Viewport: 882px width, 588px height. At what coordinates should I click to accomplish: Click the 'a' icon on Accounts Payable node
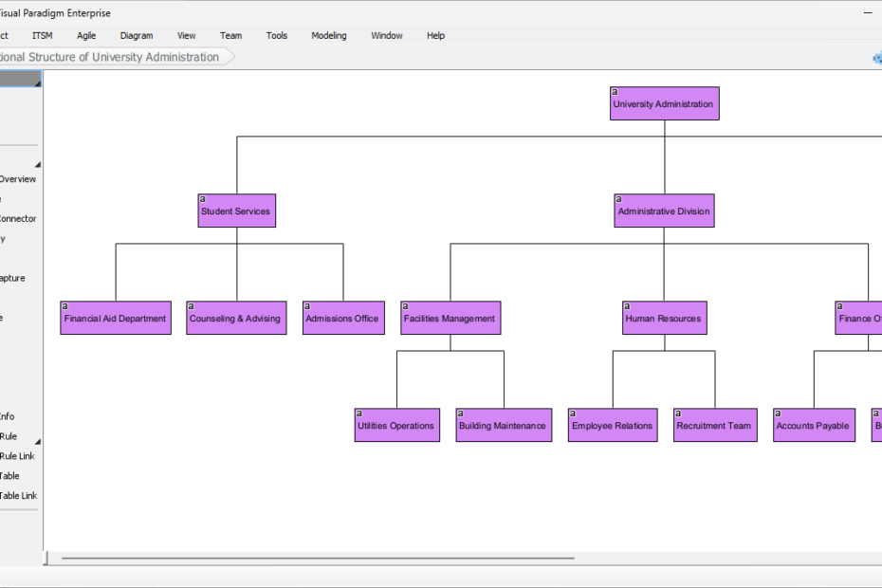coord(778,413)
